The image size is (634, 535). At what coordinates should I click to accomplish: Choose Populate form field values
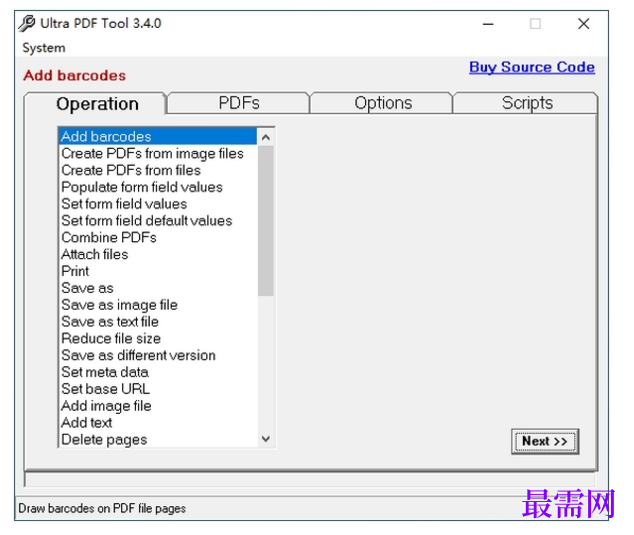[158, 187]
